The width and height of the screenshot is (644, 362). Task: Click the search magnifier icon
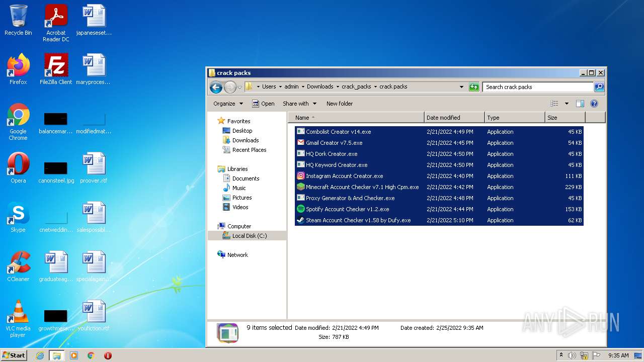tap(599, 87)
